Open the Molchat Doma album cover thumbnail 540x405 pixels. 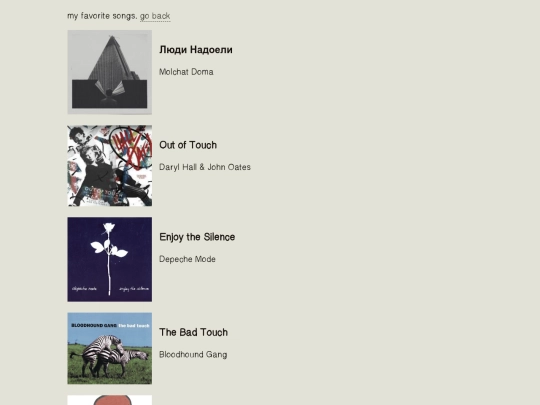(x=110, y=72)
